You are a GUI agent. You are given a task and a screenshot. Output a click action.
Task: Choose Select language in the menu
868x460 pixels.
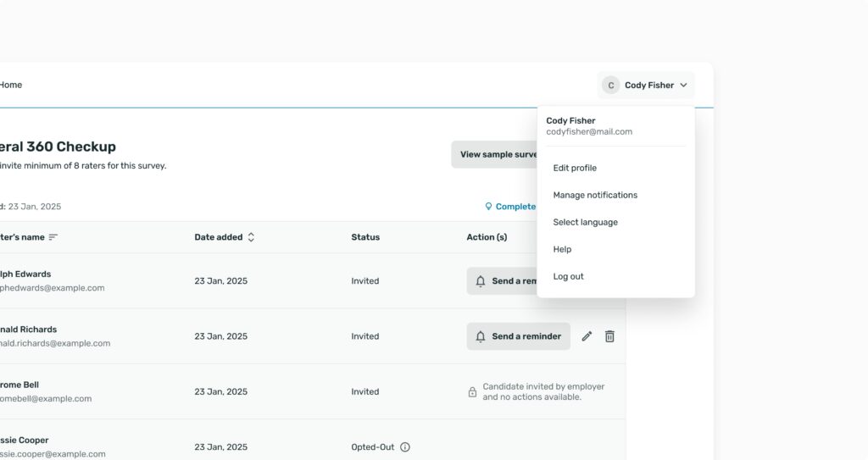click(585, 222)
